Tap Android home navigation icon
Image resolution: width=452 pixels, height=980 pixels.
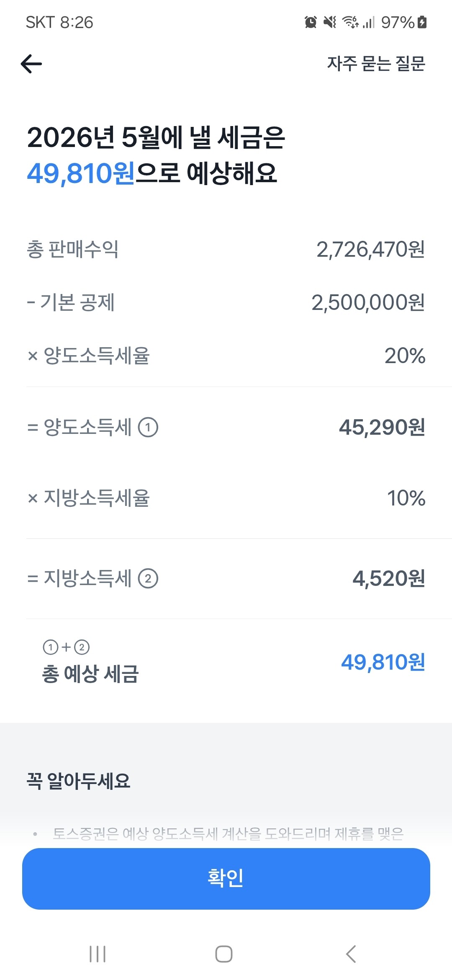point(224,954)
